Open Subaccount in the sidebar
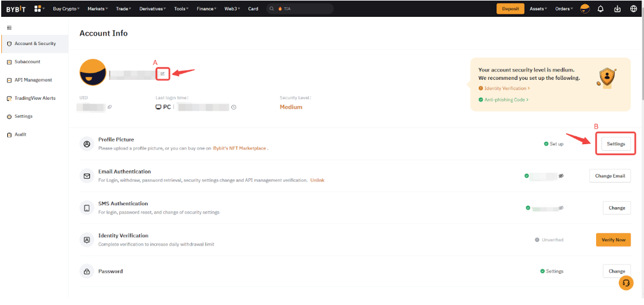Viewport: 644px width, 305px height. click(28, 62)
